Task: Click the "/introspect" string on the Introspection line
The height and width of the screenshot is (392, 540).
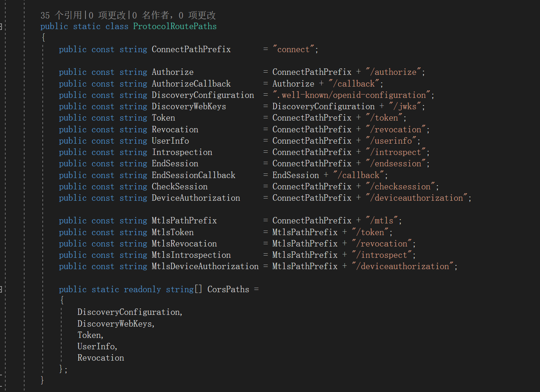Action: (x=396, y=152)
